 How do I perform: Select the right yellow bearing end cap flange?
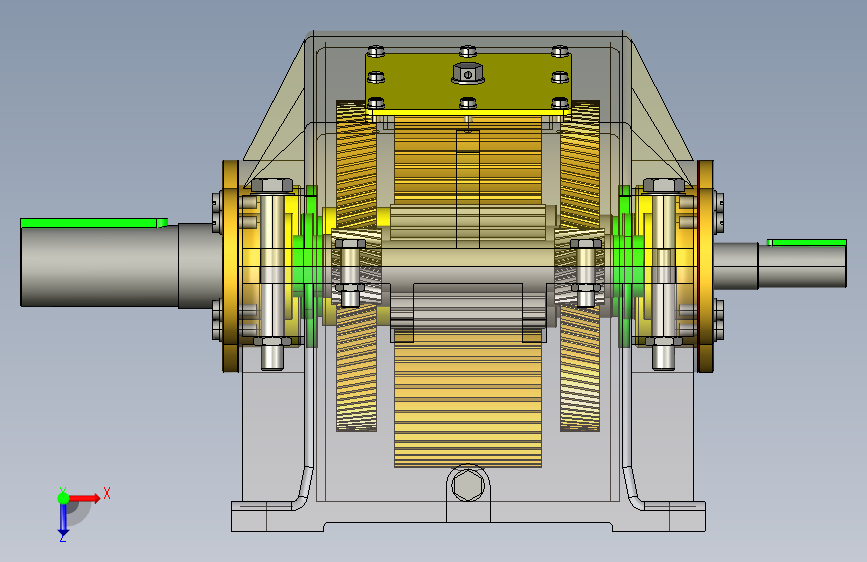coord(706,266)
